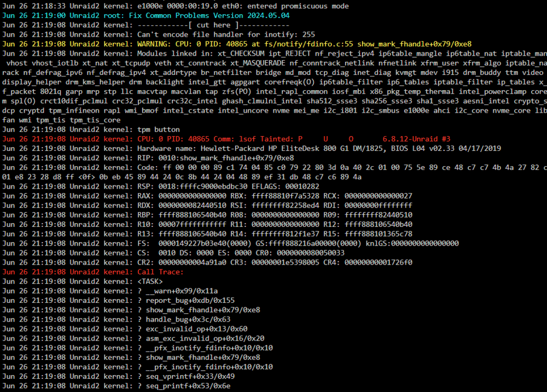Viewport: 547px width, 392px height.
Task: Select the 'FS: 0000149227b03e40(0000)' line
Action: [230, 243]
